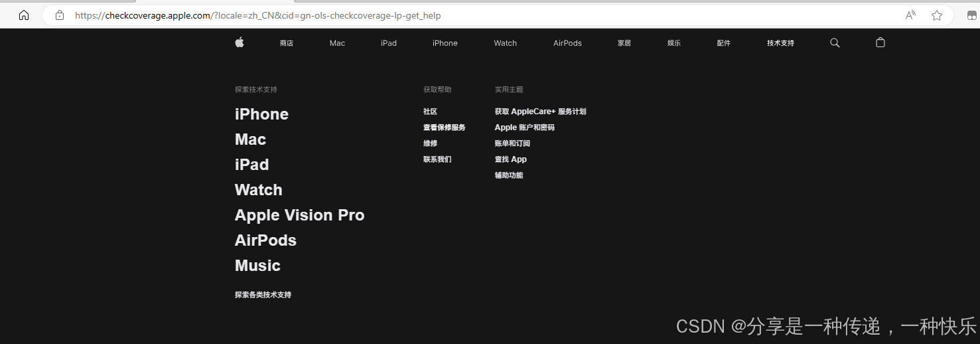Open the 技术支持 navigation menu
Screen dimensions: 980x344
point(780,43)
